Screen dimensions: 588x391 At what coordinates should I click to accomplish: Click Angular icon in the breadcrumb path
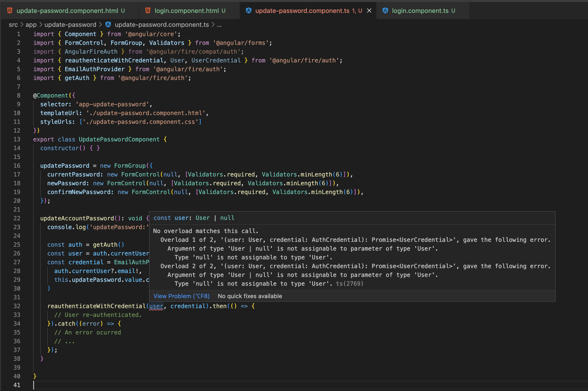click(x=108, y=24)
